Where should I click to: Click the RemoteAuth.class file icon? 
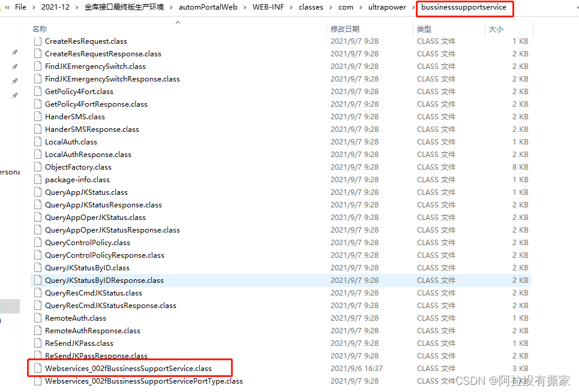(37, 318)
